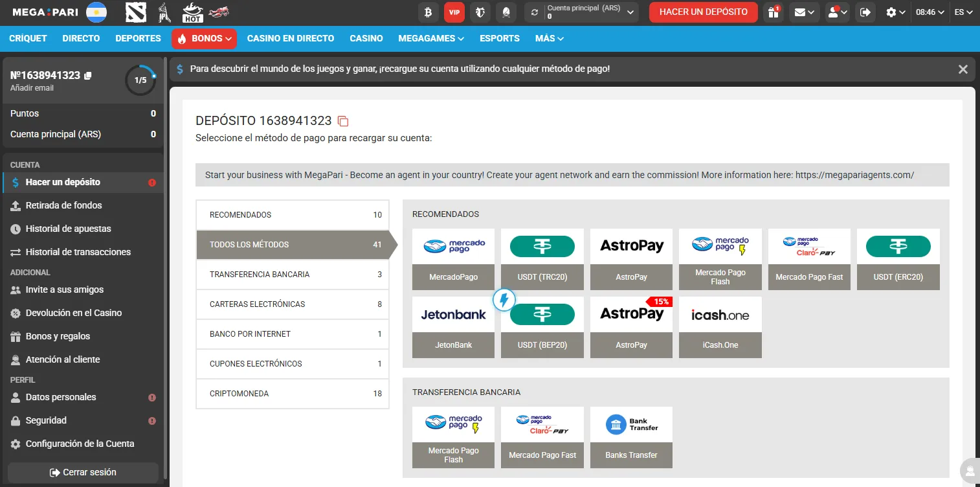
Task: Copy the deposit ID next to the heading
Action: pos(343,121)
